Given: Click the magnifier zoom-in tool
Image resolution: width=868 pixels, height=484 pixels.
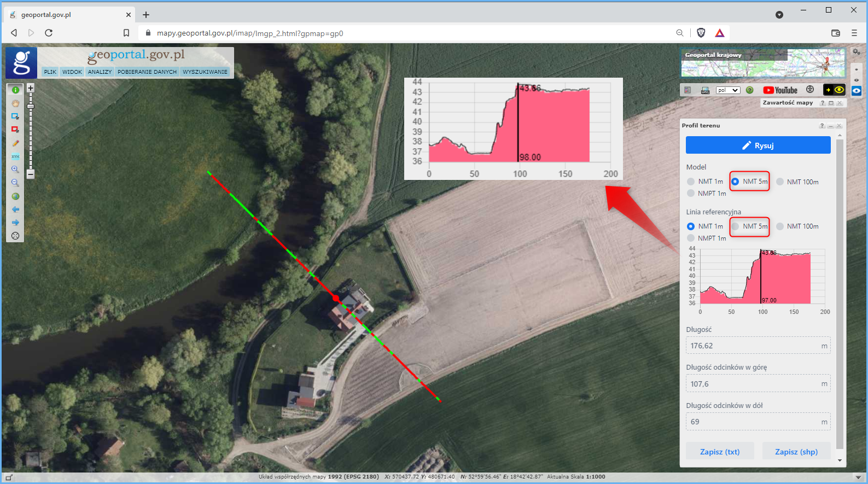Looking at the screenshot, I should coord(15,170).
